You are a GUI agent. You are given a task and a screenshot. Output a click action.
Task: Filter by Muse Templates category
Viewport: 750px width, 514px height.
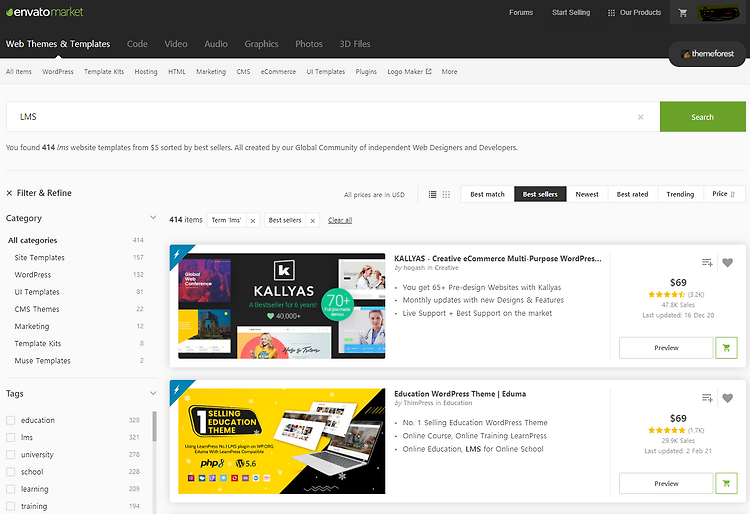click(x=43, y=361)
